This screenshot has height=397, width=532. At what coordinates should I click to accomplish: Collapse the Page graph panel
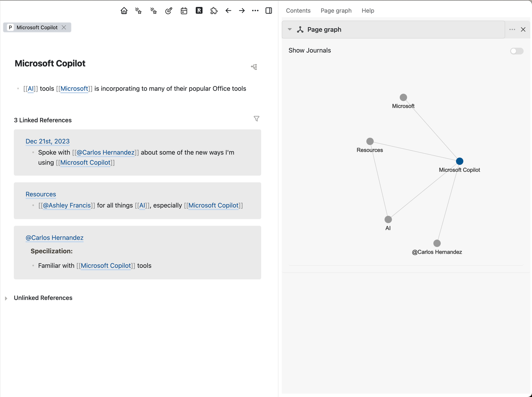tap(290, 30)
